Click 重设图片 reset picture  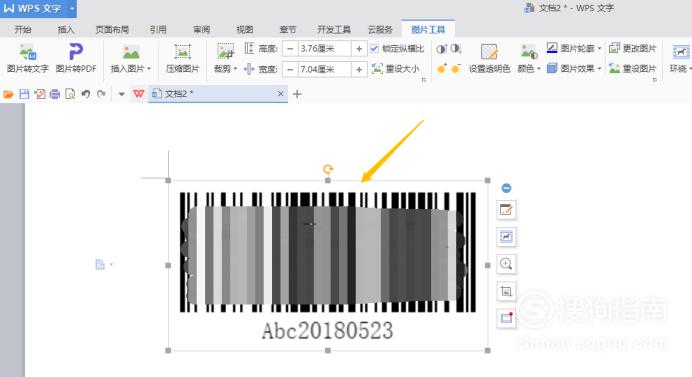632,68
